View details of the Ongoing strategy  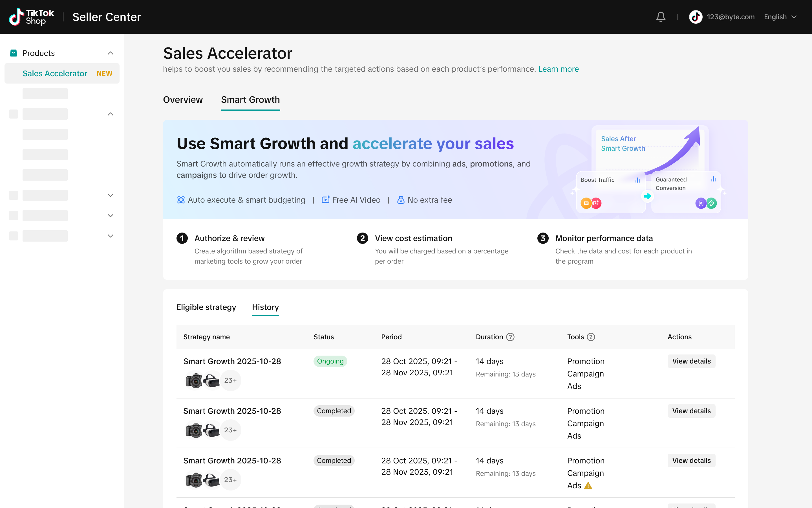coord(691,361)
